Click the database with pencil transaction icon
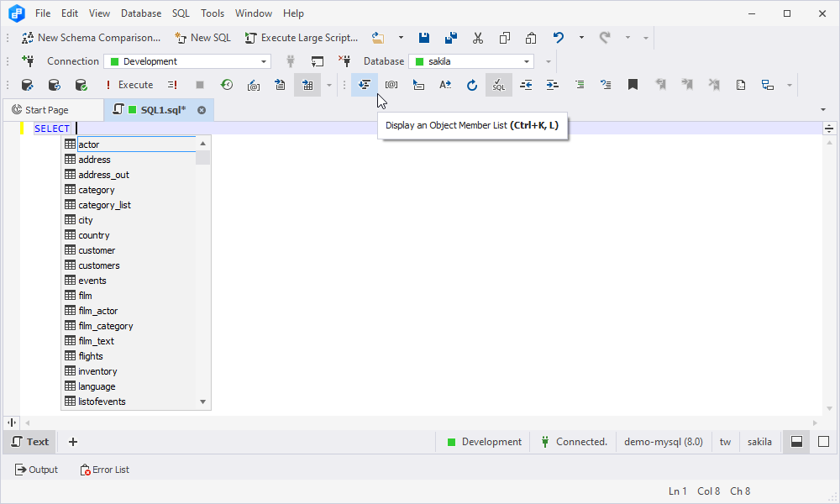This screenshot has width=840, height=504. pyautogui.click(x=28, y=85)
